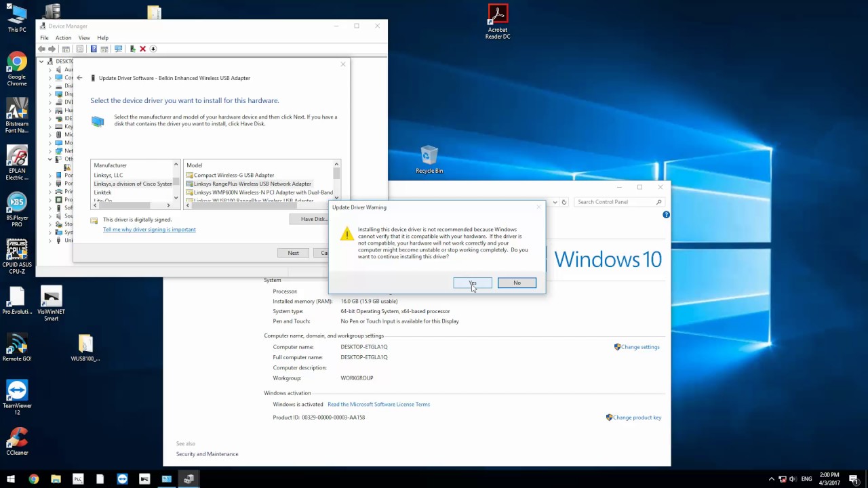Screen dimensions: 868x488
Task: Click TeamViewer icon on the taskbar
Action: [122, 479]
